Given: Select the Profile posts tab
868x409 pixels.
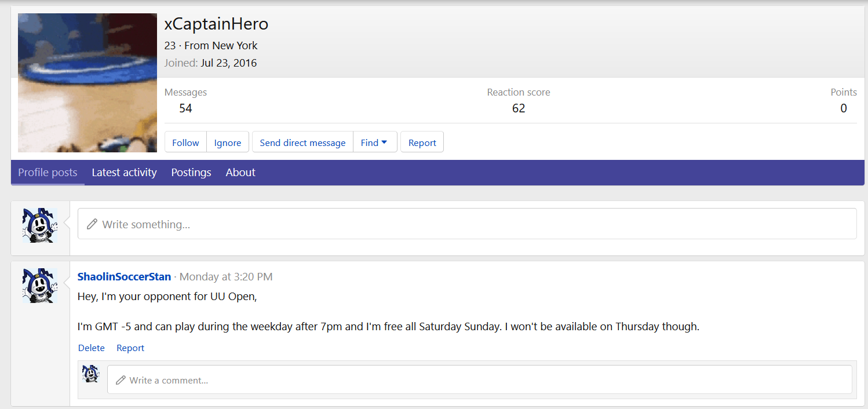Looking at the screenshot, I should pos(48,173).
